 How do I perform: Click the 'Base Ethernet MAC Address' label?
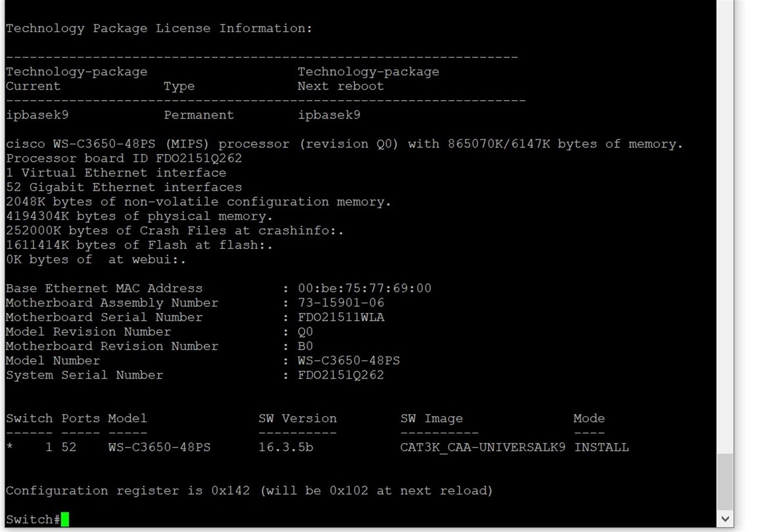[x=104, y=289]
